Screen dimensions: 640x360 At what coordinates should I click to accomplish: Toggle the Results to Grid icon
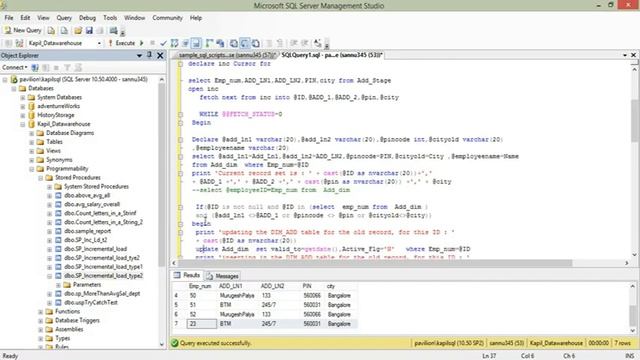244,43
